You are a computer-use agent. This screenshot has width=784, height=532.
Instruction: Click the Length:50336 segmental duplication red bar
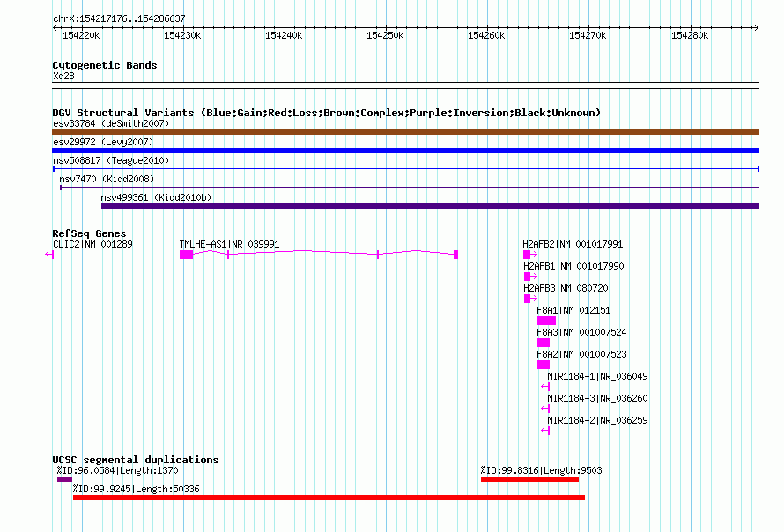(329, 498)
